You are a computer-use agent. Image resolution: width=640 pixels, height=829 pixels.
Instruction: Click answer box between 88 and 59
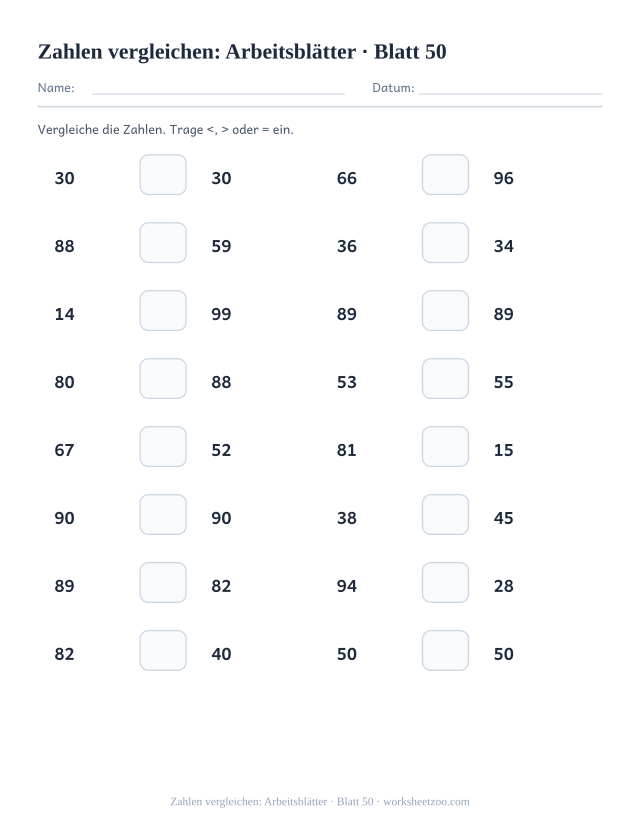point(163,243)
